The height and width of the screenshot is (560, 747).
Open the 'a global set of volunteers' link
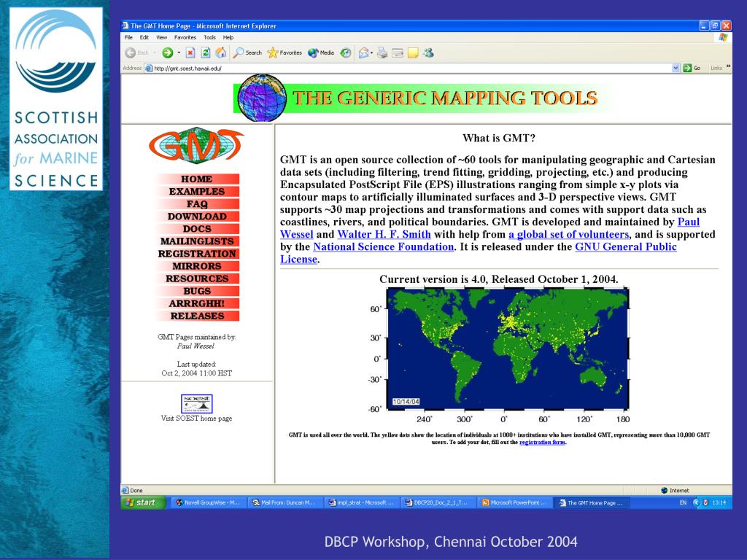pyautogui.click(x=569, y=234)
